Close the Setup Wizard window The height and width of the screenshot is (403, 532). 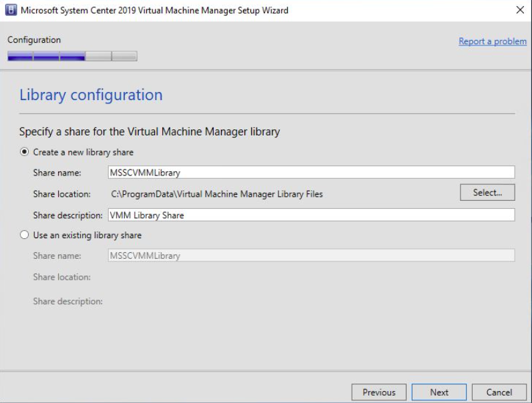pos(520,10)
